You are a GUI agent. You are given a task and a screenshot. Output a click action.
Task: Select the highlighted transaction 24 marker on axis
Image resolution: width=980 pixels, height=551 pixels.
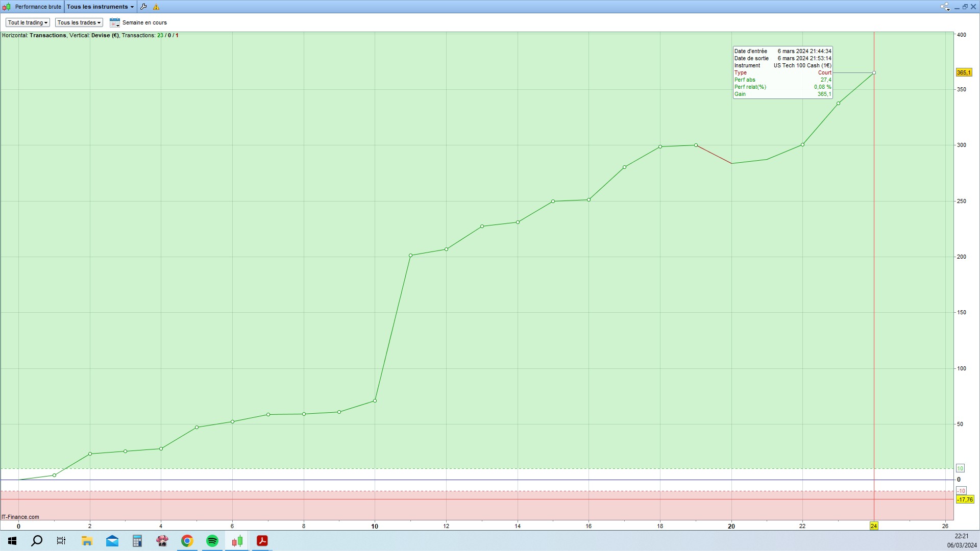click(x=874, y=526)
